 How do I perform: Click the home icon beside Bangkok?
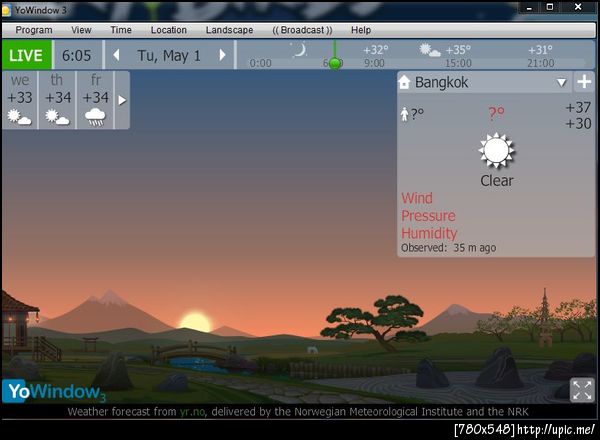[404, 82]
